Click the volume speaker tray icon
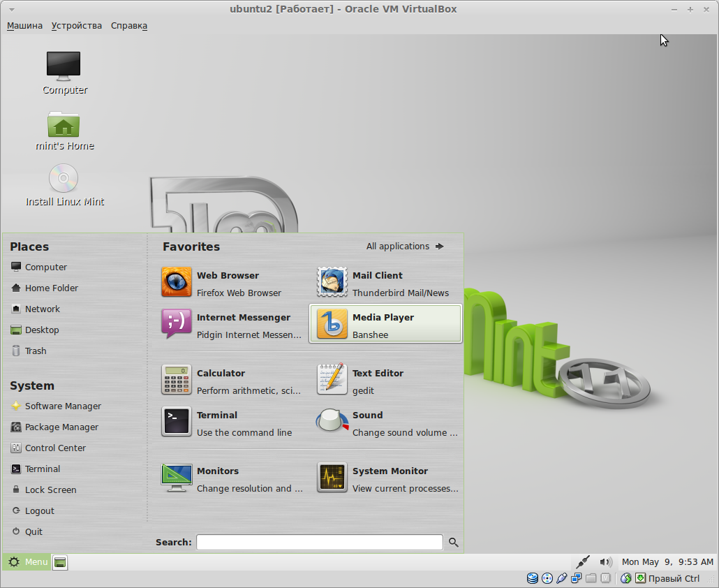This screenshot has width=719, height=588. tap(606, 562)
